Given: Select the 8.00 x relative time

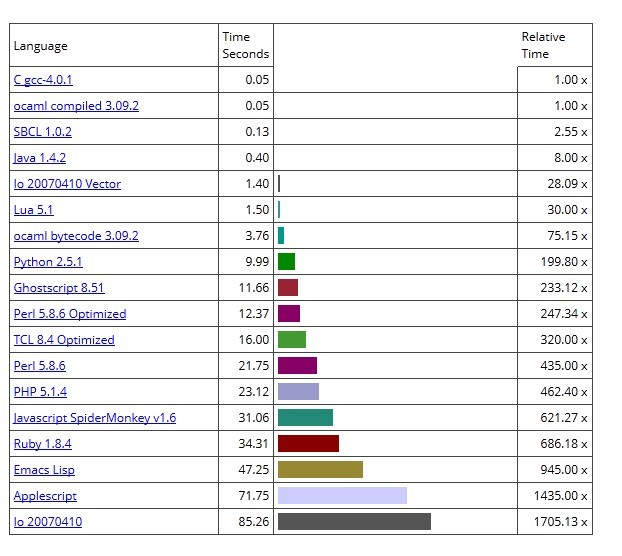Looking at the screenshot, I should [x=571, y=158].
